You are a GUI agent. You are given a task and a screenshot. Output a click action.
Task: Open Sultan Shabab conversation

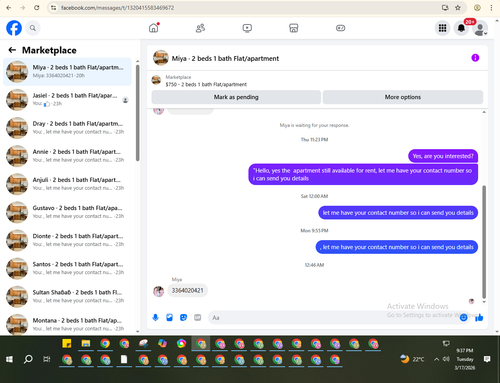click(68, 296)
